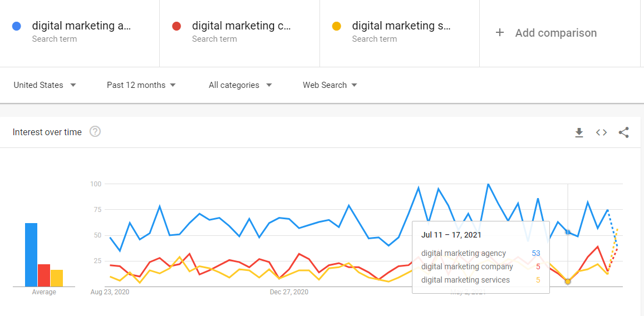
Task: Click the red Average bar
Action: (x=44, y=275)
